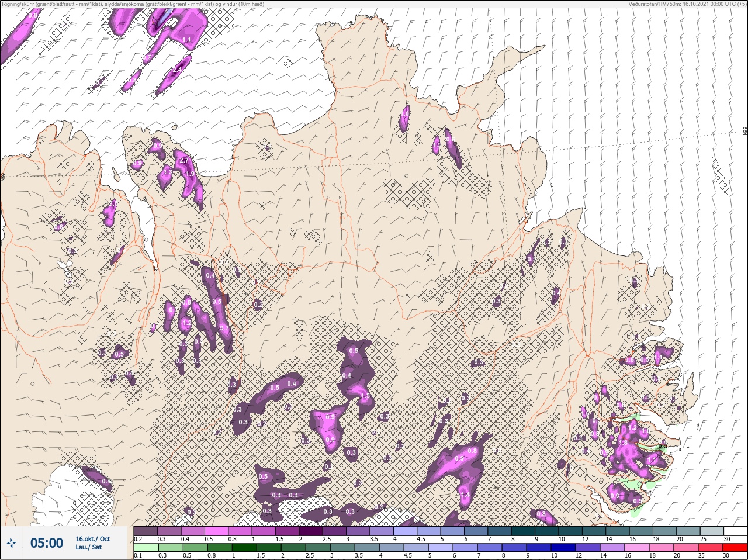748x560 pixels.
Task: Click the 2.7 precipitation value on the map
Action: [184, 161]
